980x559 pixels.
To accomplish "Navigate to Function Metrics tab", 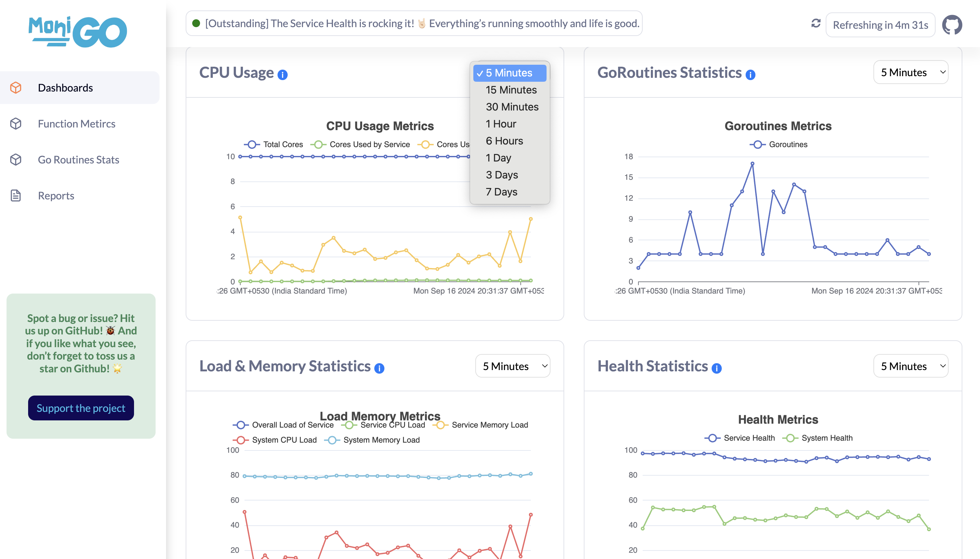I will click(x=77, y=123).
